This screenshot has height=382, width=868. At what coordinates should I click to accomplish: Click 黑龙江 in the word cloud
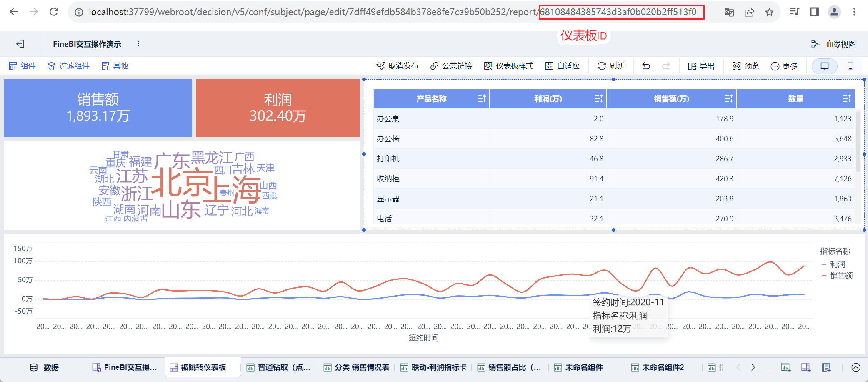[212, 158]
